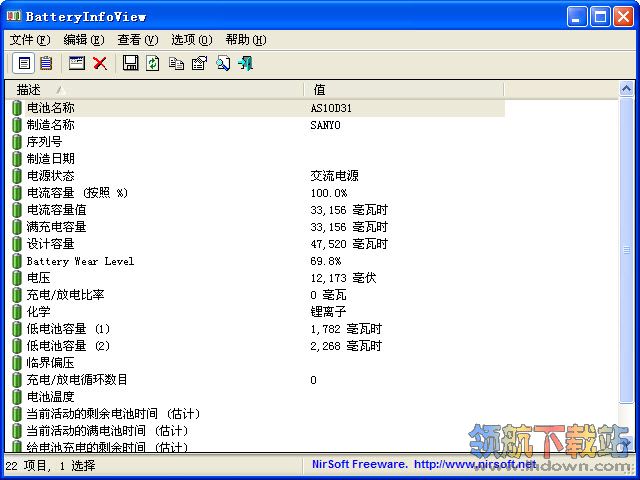Sort by the 描述 column header

(155, 89)
